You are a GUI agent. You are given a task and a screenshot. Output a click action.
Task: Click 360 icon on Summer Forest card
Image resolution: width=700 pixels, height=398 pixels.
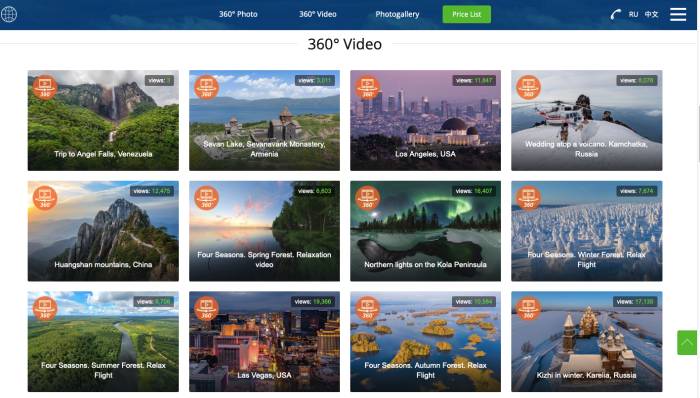(x=45, y=309)
